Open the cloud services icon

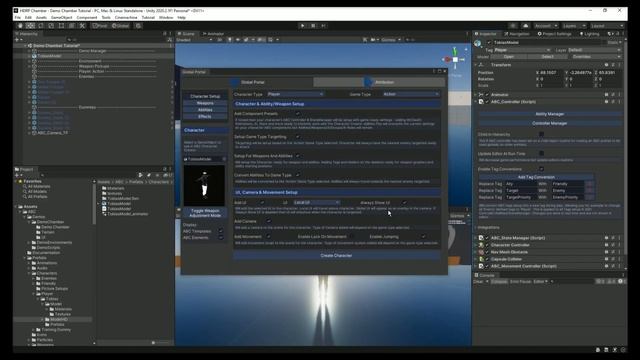point(525,26)
